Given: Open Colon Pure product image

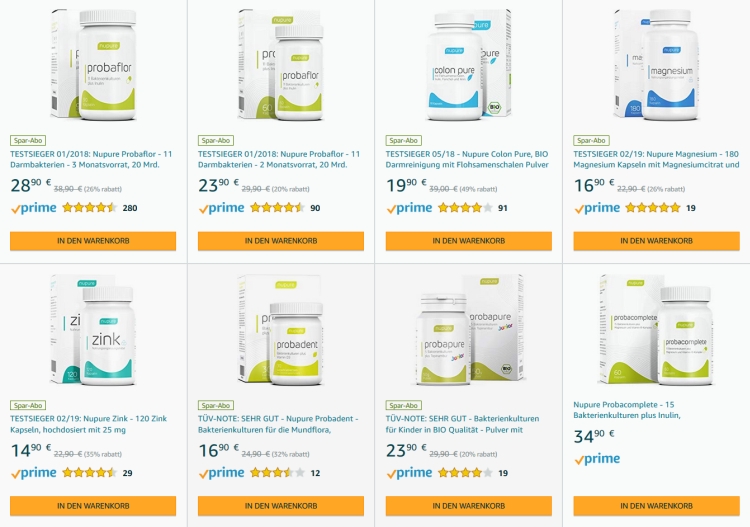Looking at the screenshot, I should coord(469,65).
